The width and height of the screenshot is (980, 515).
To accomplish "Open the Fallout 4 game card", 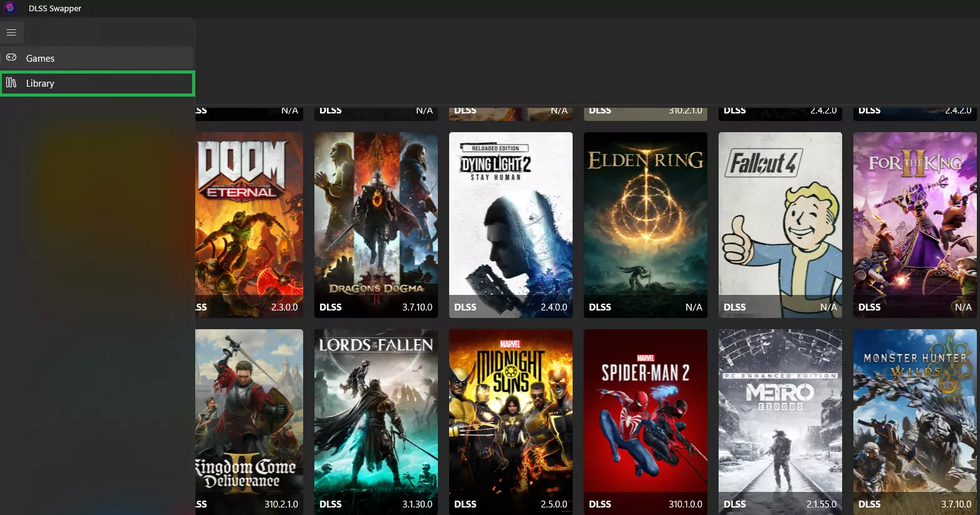I will [x=780, y=225].
